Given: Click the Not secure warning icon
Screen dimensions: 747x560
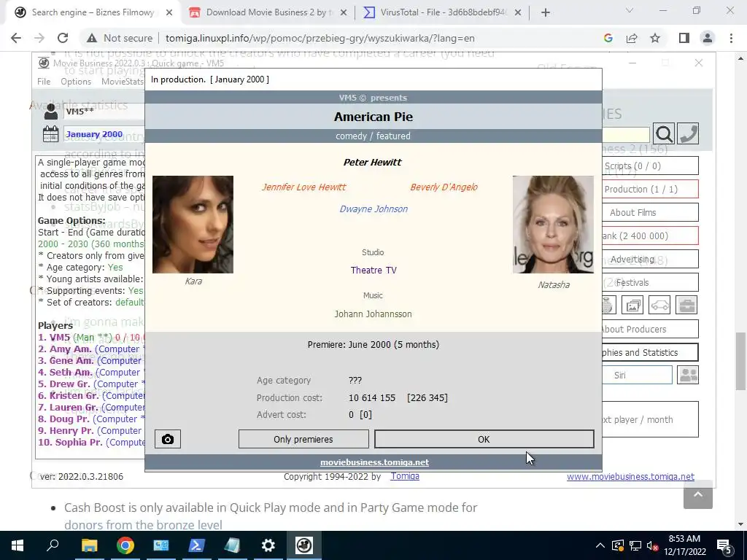Looking at the screenshot, I should [91, 38].
